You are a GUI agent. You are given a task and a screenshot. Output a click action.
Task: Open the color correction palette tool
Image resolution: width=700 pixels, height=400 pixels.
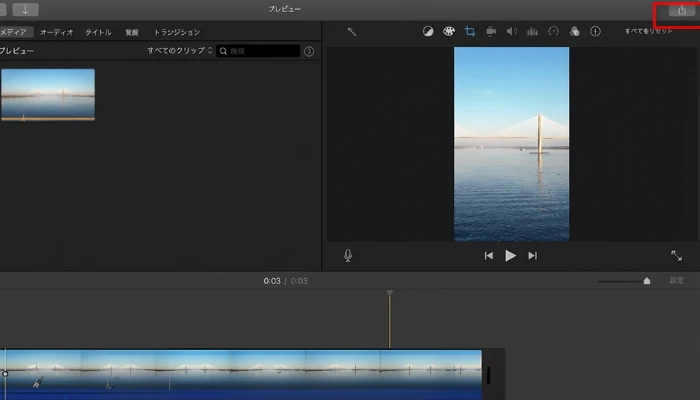449,32
